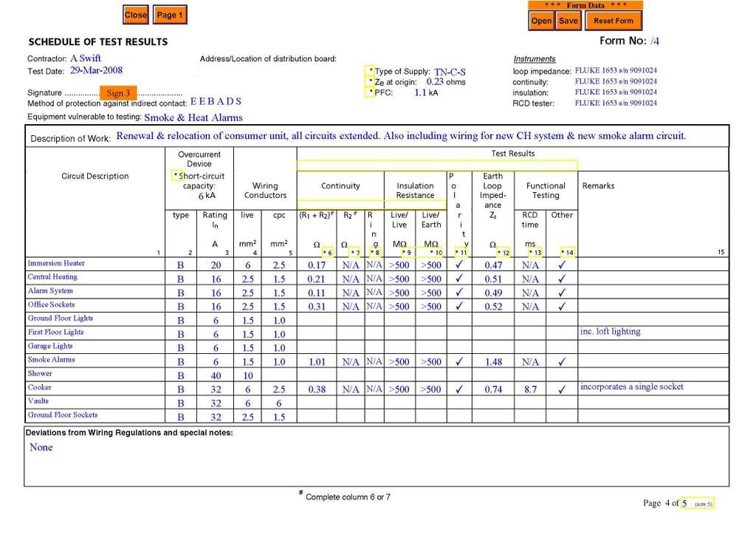The height and width of the screenshot is (535, 756).
Task: Edit the Form No field
Action: point(655,41)
